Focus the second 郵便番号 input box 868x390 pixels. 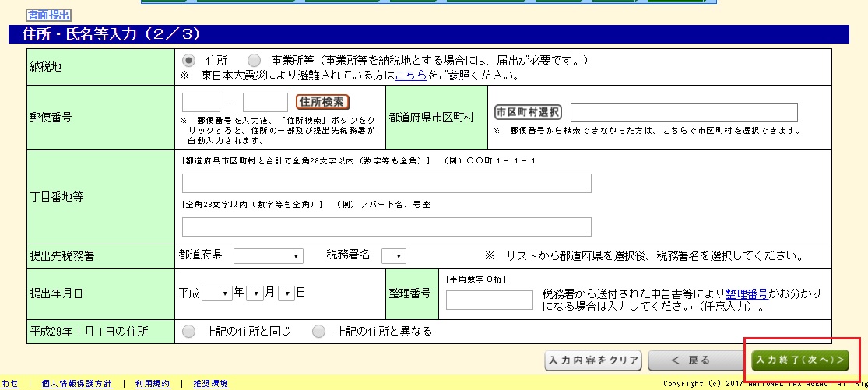pos(265,102)
